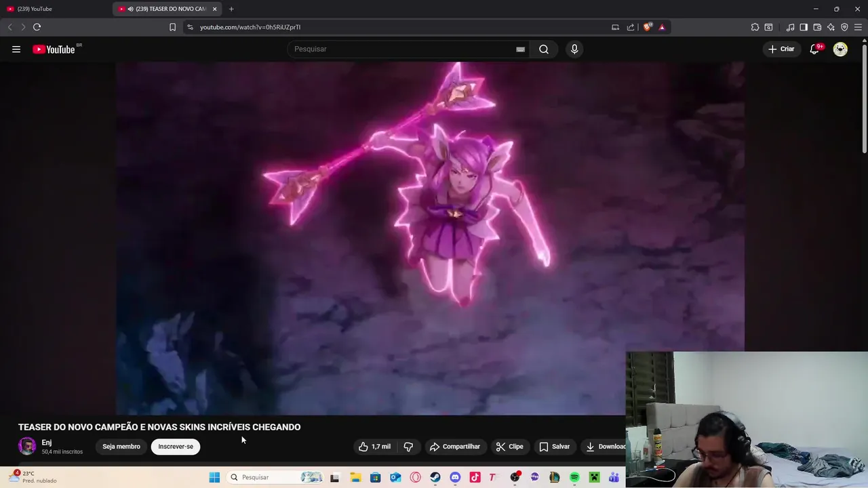The image size is (868, 488).
Task: Open Discord from the taskbar
Action: click(455, 477)
